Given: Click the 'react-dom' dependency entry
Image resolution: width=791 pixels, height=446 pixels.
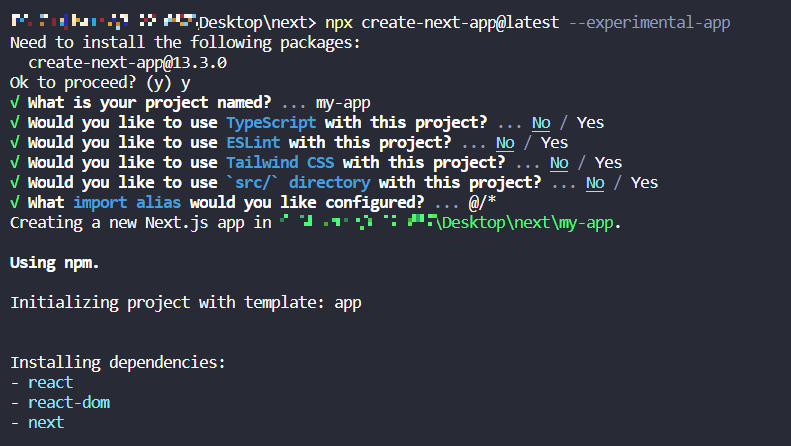Looking at the screenshot, I should pos(69,403).
